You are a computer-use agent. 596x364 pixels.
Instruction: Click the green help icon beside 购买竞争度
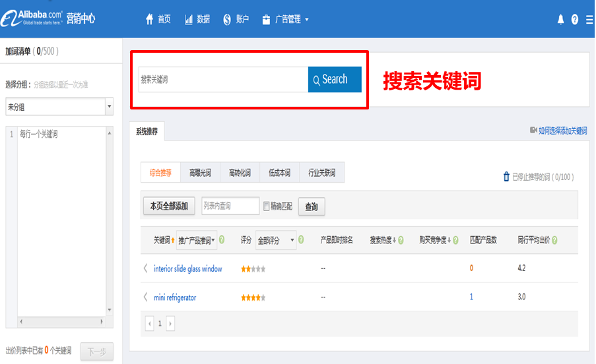tap(456, 241)
